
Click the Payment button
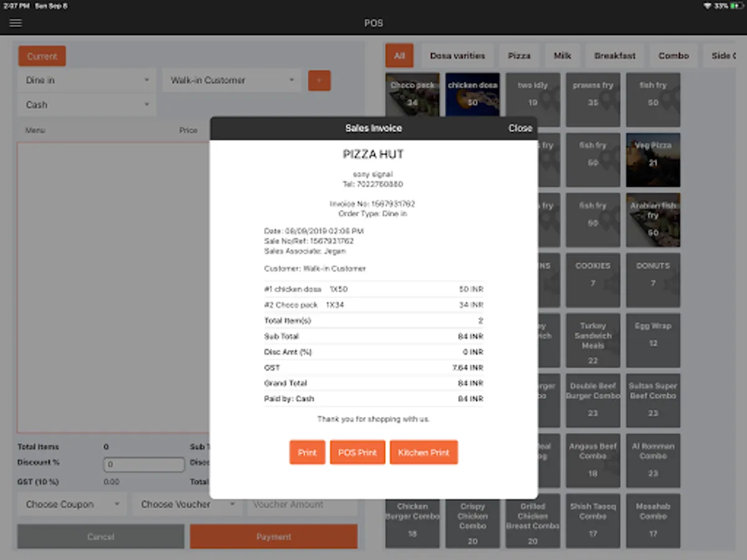[x=273, y=536]
